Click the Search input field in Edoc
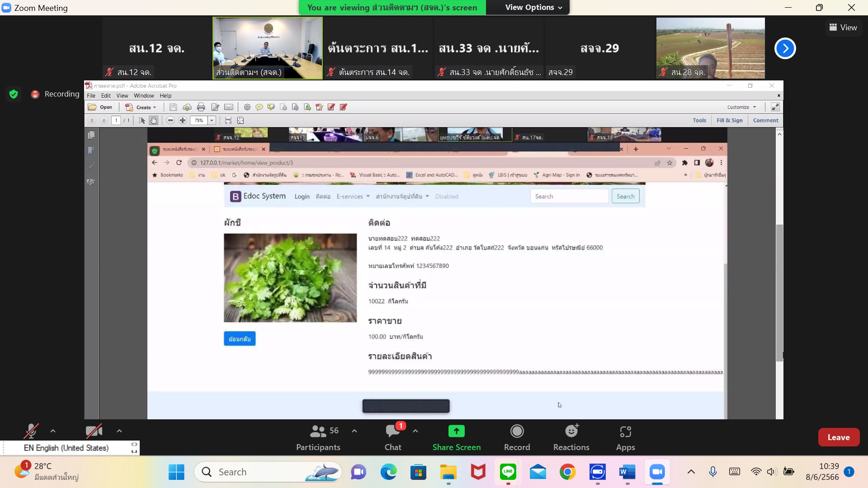868x488 pixels. 569,196
